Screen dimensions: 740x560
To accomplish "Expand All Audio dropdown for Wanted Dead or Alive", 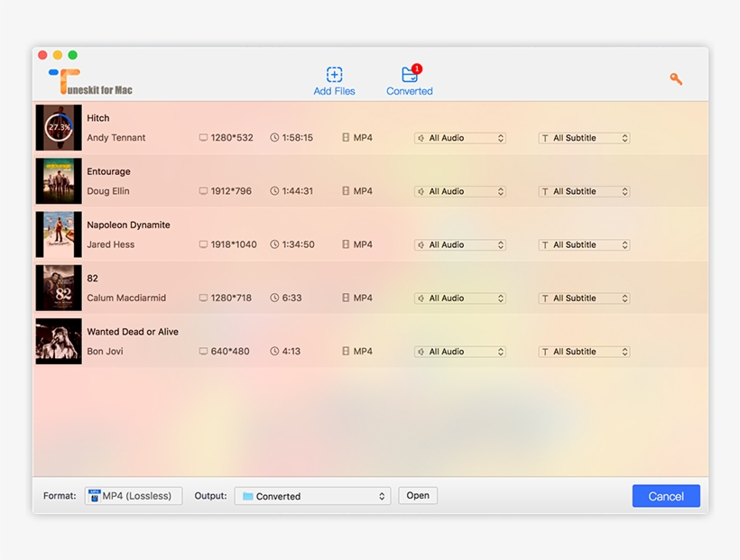I will (x=460, y=352).
